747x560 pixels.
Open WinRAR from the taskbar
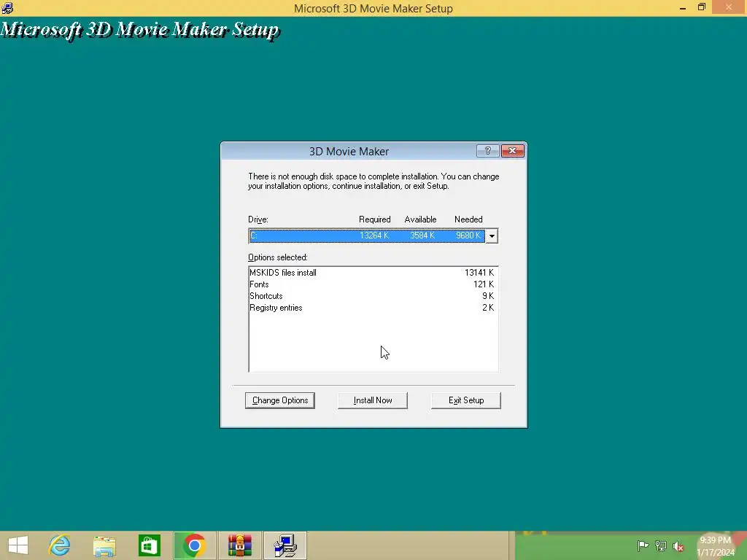tap(239, 545)
